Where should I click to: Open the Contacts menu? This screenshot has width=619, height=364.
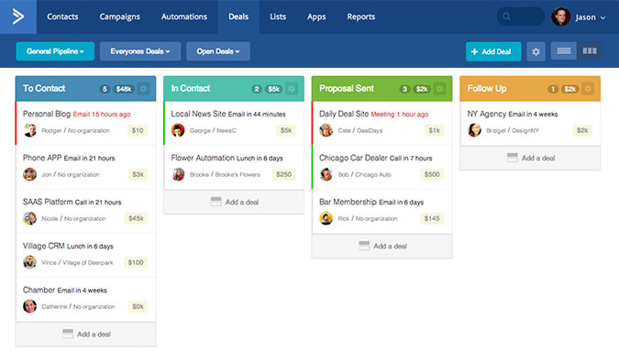(62, 17)
